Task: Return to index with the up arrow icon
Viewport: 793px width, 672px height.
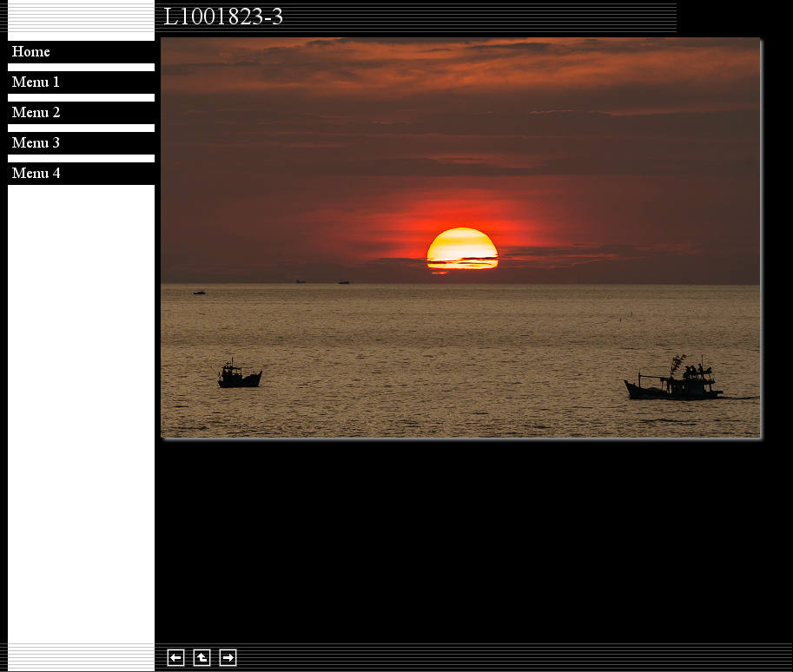Action: 202,658
